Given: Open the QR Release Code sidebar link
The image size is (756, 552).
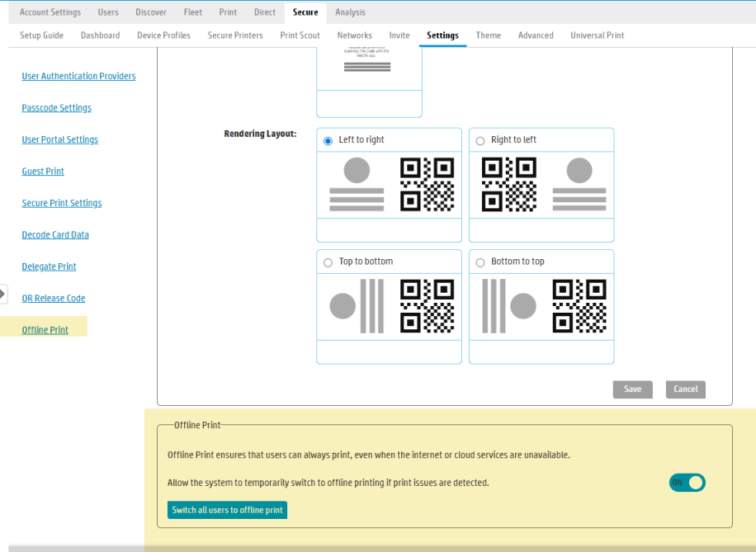Looking at the screenshot, I should coord(54,299).
